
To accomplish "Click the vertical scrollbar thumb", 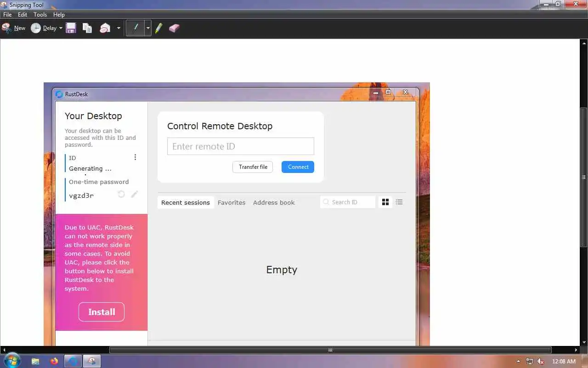I will pos(584,177).
